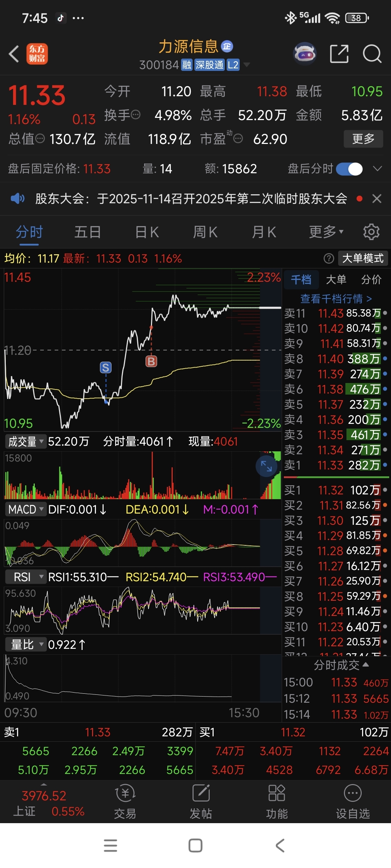The height and width of the screenshot is (868, 391).
Task: Tap 买5 11.28 69.82万 row
Action: pyautogui.click(x=336, y=551)
